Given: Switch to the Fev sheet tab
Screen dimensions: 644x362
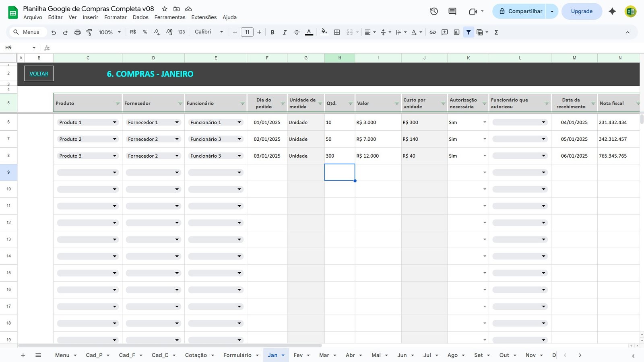Looking at the screenshot, I should pos(299,355).
